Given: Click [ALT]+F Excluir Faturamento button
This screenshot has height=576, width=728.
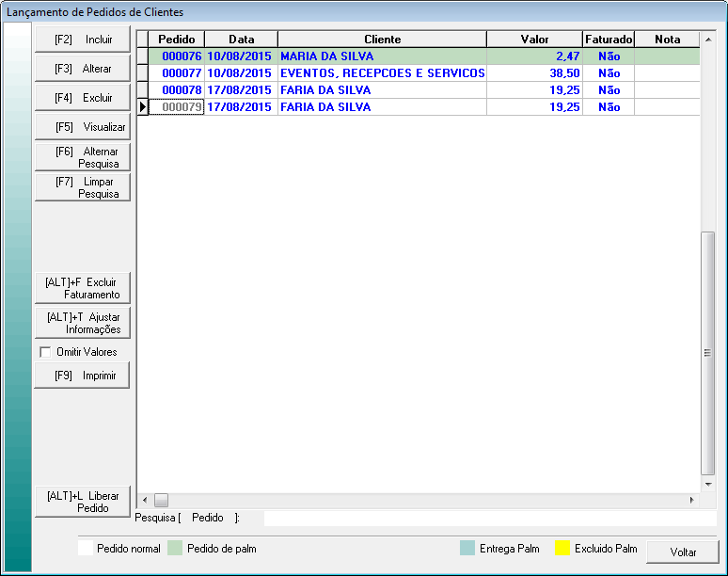Looking at the screenshot, I should (x=83, y=288).
